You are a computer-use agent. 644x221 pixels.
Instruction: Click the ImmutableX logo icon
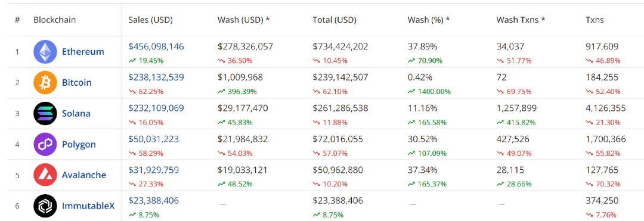[x=45, y=206]
